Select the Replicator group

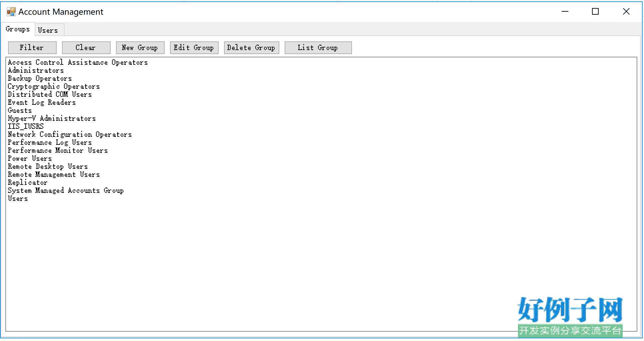28,183
